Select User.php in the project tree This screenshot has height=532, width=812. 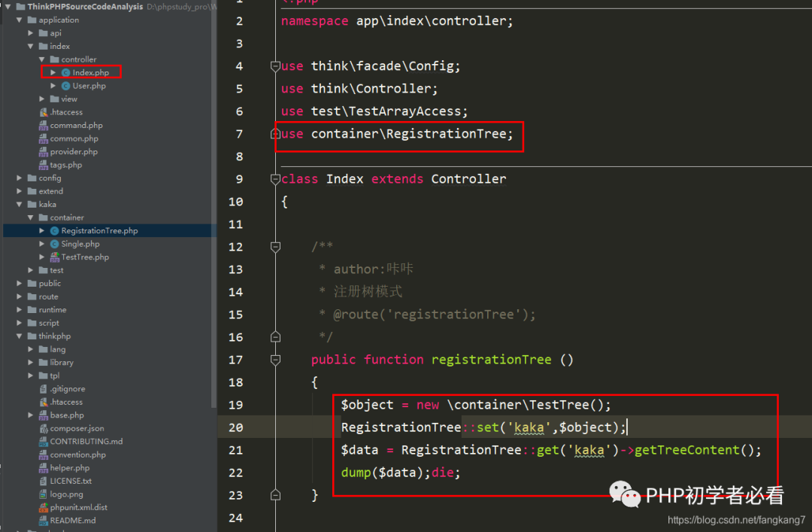[89, 86]
